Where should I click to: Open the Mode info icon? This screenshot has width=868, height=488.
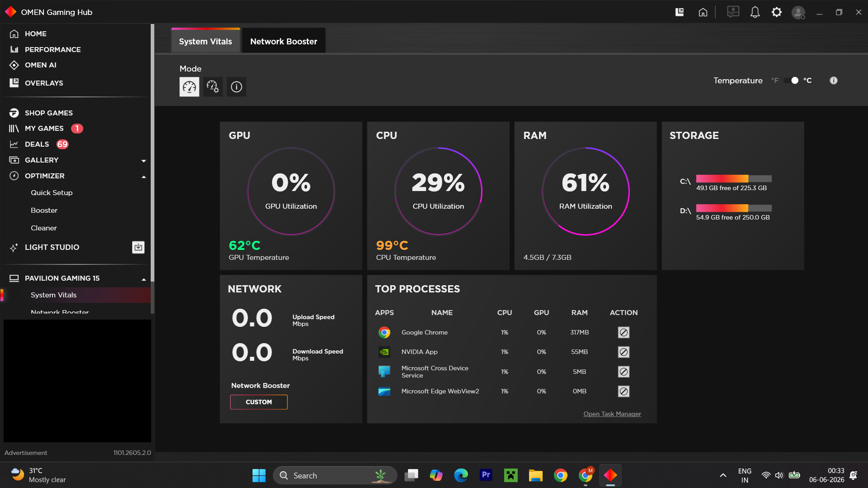click(x=236, y=86)
